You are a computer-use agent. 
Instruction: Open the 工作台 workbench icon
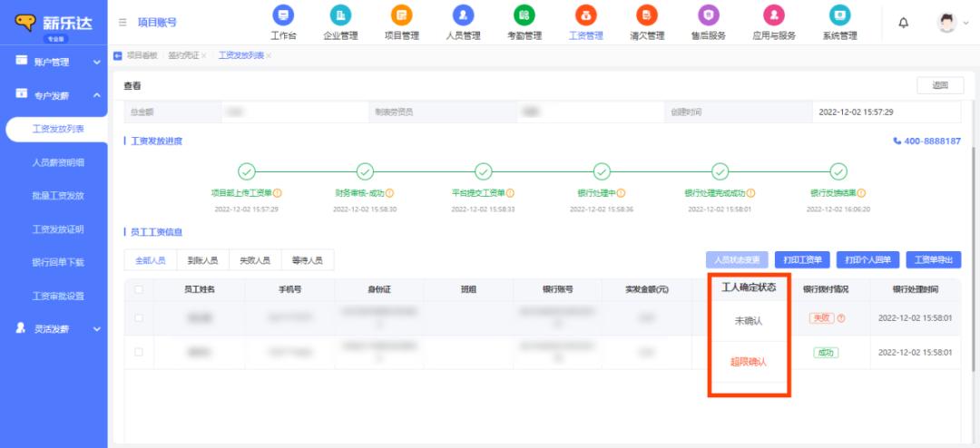click(283, 15)
